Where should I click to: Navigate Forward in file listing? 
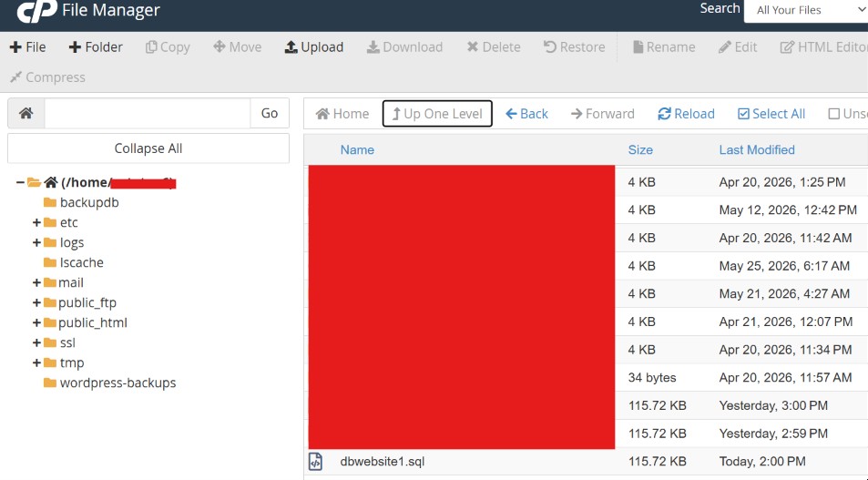[x=602, y=114]
